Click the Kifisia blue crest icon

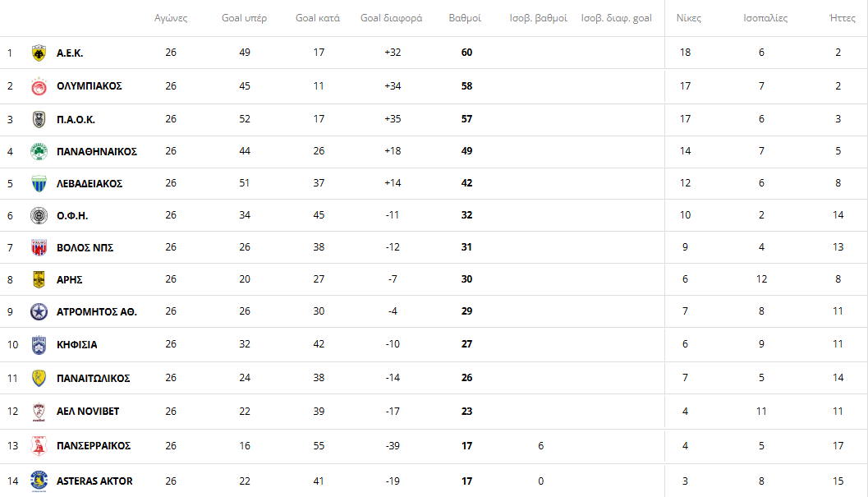[39, 345]
